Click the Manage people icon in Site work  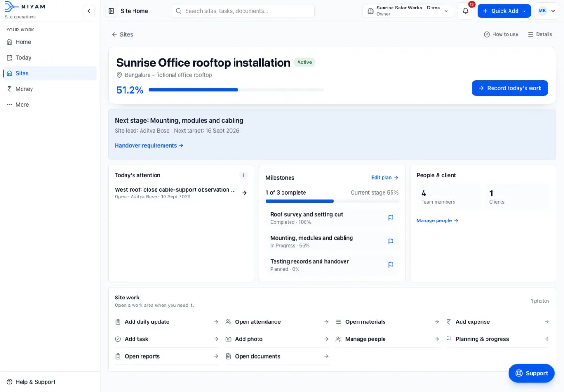338,339
